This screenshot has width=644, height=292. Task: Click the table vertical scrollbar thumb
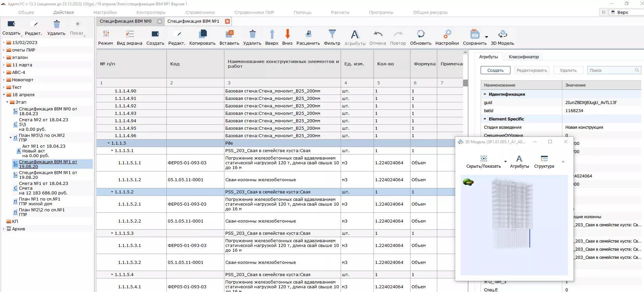coord(465,83)
